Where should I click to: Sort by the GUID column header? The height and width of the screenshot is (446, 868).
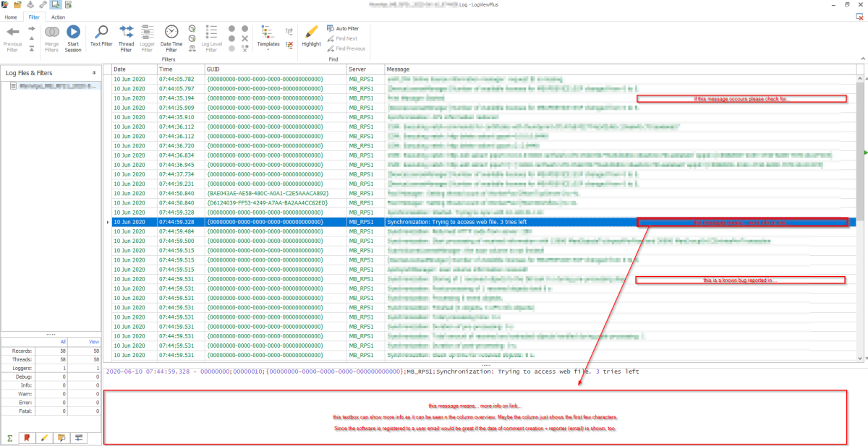coord(275,69)
